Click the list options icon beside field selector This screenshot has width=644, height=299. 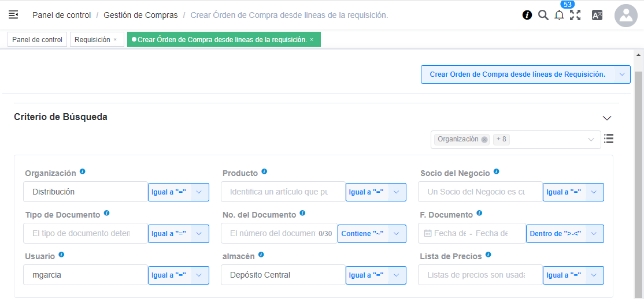tap(609, 139)
